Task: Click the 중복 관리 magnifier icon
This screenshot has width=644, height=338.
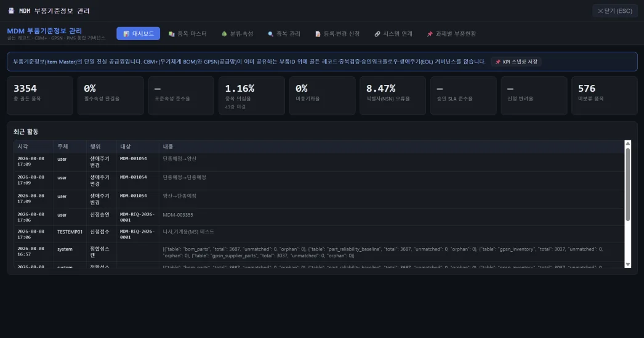Action: [x=271, y=34]
